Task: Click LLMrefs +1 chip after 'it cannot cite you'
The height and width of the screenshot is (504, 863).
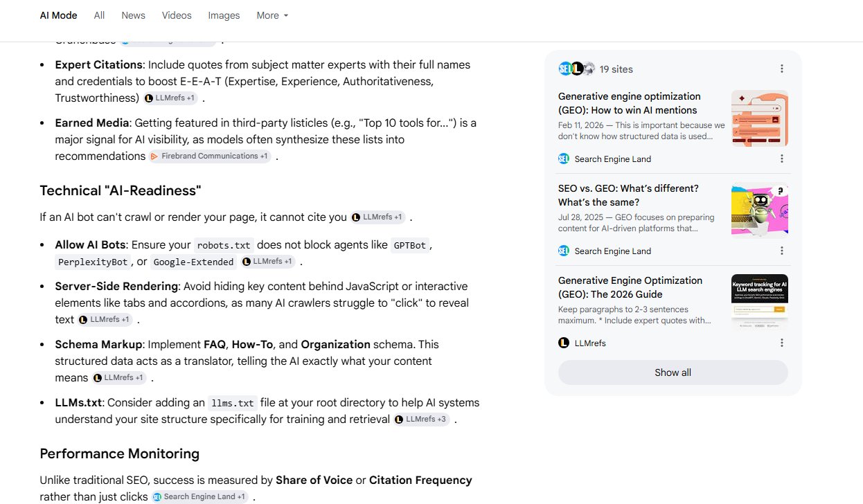Action: tap(377, 217)
